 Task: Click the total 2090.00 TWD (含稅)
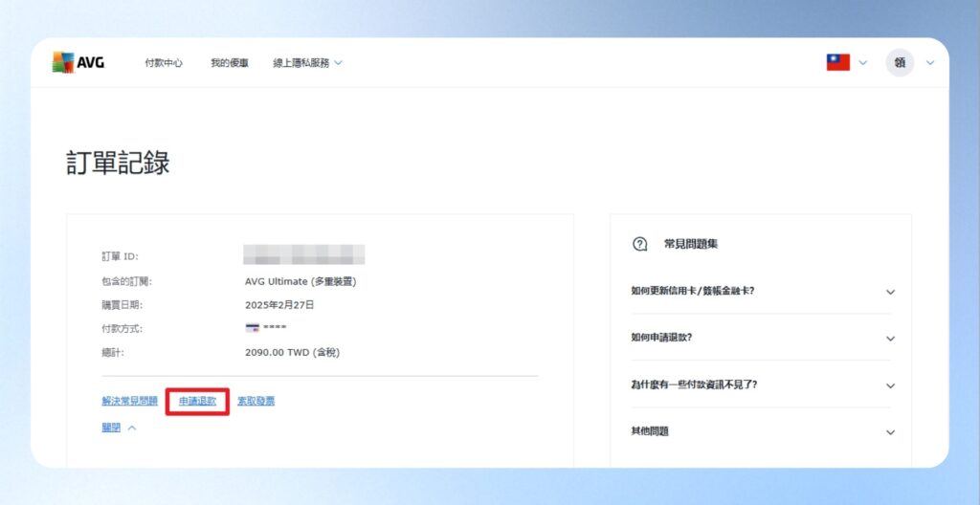click(x=292, y=353)
